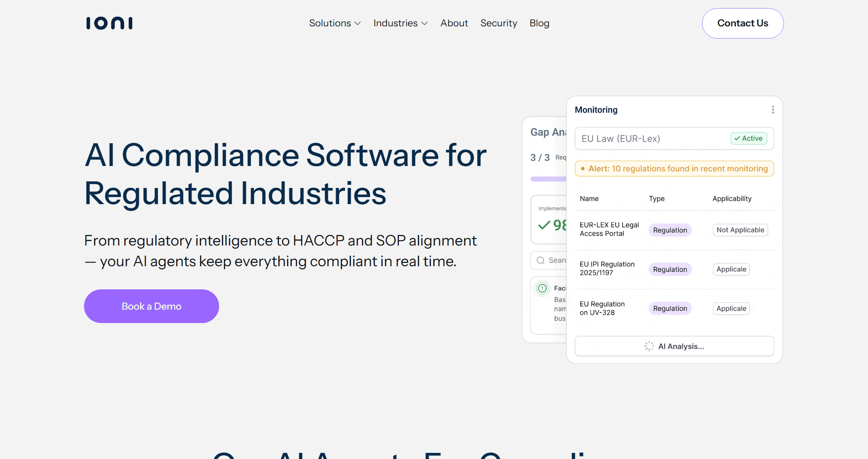Screen dimensions: 868x459
Task: Click the Contact Us button
Action: coord(743,24)
